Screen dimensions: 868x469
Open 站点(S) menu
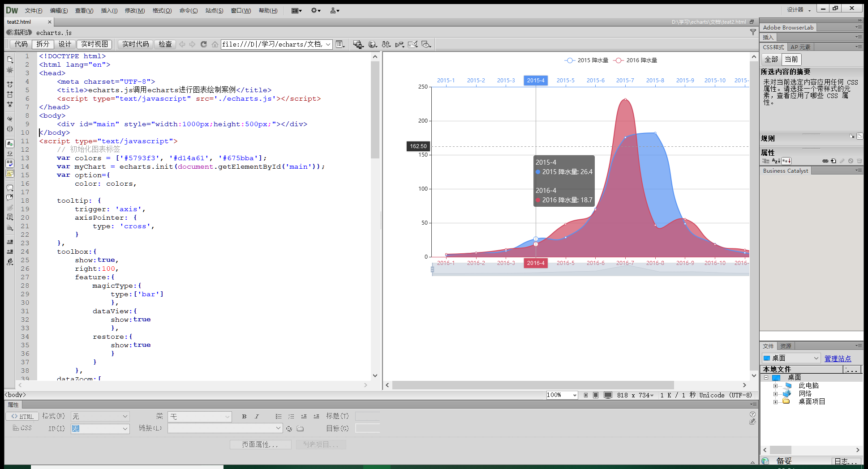[x=214, y=10]
